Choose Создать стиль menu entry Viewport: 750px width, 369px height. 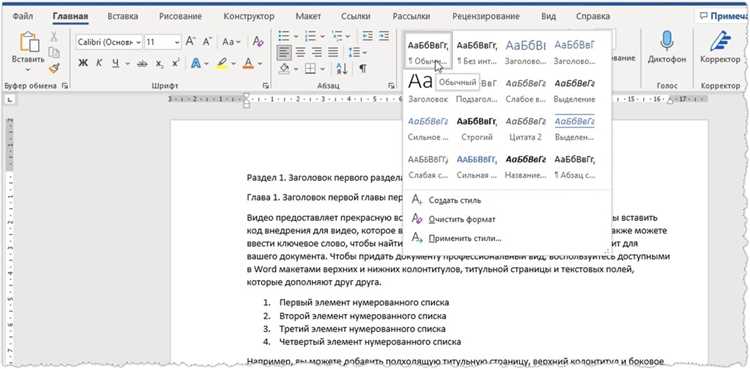[455, 200]
